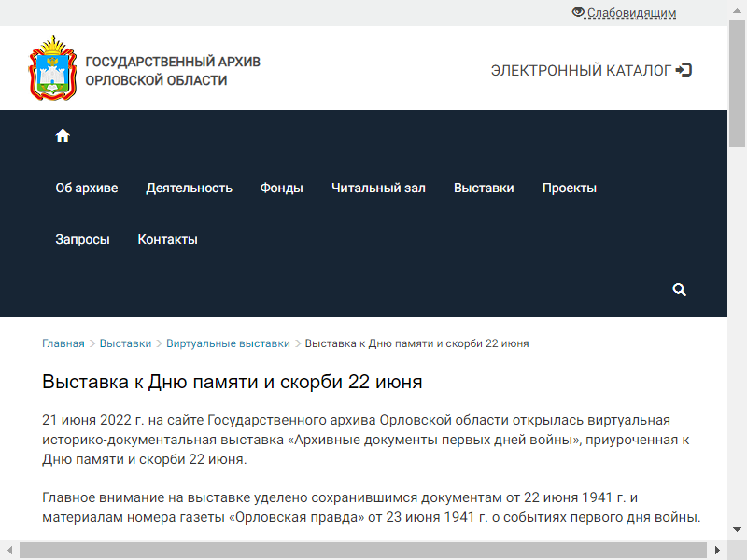747x560 pixels.
Task: Click the paragraph beginning 21 июня 2022 г.
Action: click(x=366, y=440)
